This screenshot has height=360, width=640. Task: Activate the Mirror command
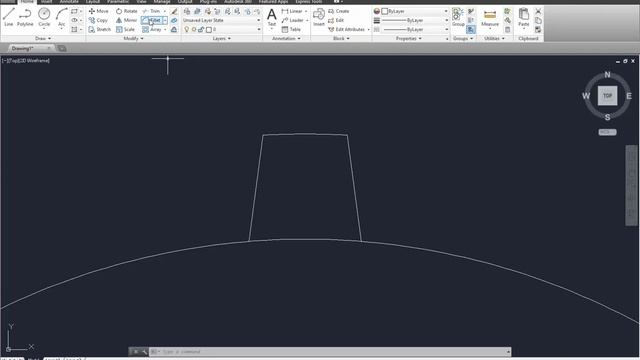coord(127,20)
